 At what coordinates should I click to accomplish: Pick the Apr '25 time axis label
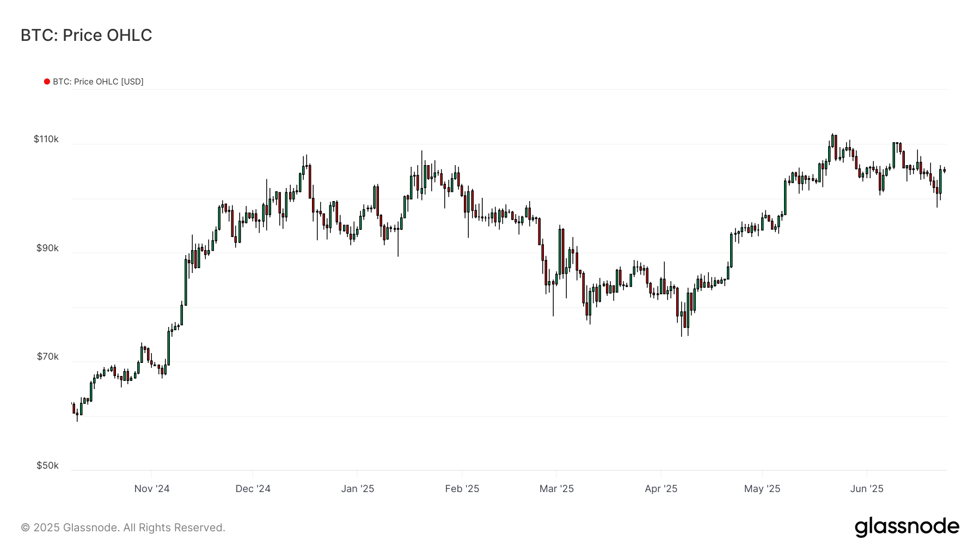pos(661,489)
